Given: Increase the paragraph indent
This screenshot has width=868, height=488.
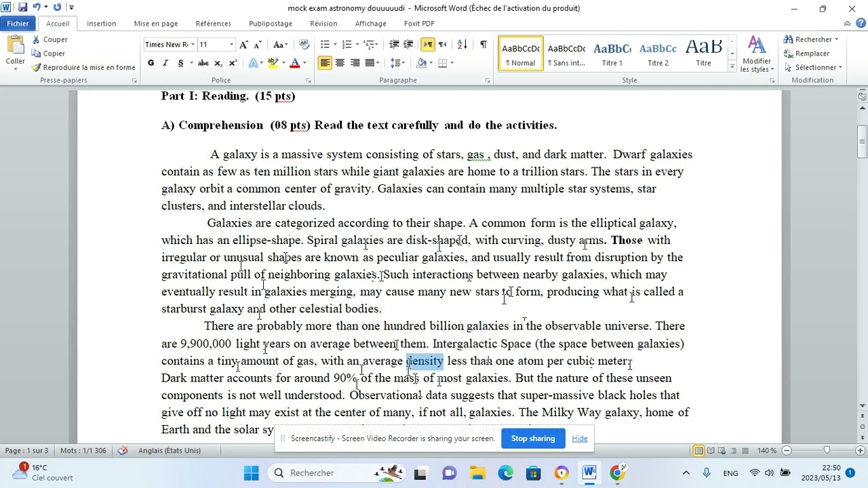Looking at the screenshot, I should [408, 45].
